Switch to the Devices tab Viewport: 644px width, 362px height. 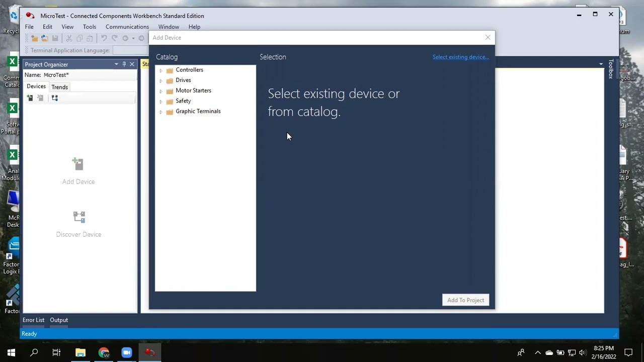[x=36, y=86]
